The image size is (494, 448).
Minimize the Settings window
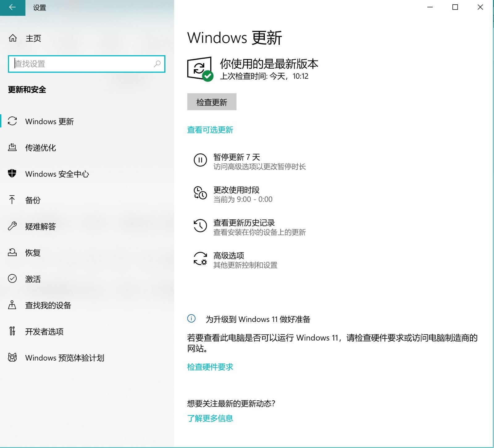pos(430,7)
